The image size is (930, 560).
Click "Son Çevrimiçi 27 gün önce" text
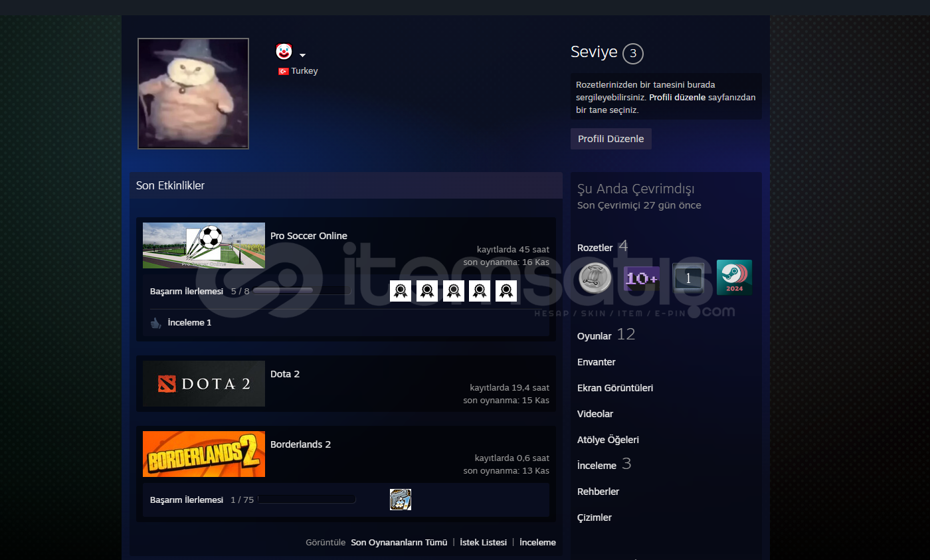(x=639, y=205)
